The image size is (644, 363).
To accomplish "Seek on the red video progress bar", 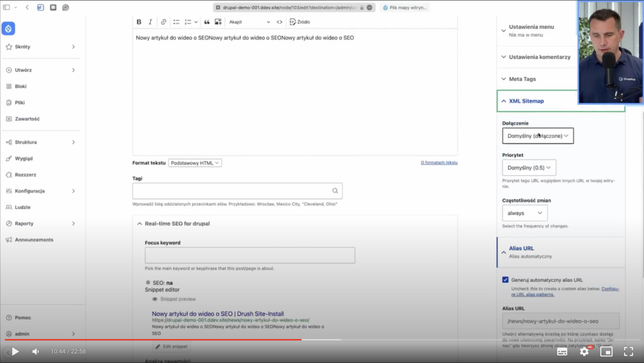I will 153,340.
